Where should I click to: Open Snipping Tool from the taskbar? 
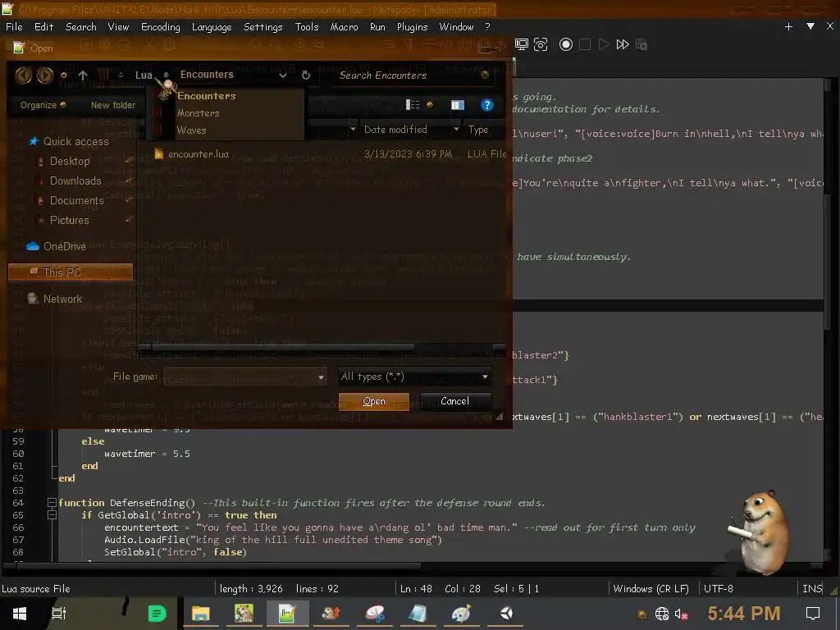pos(376,614)
